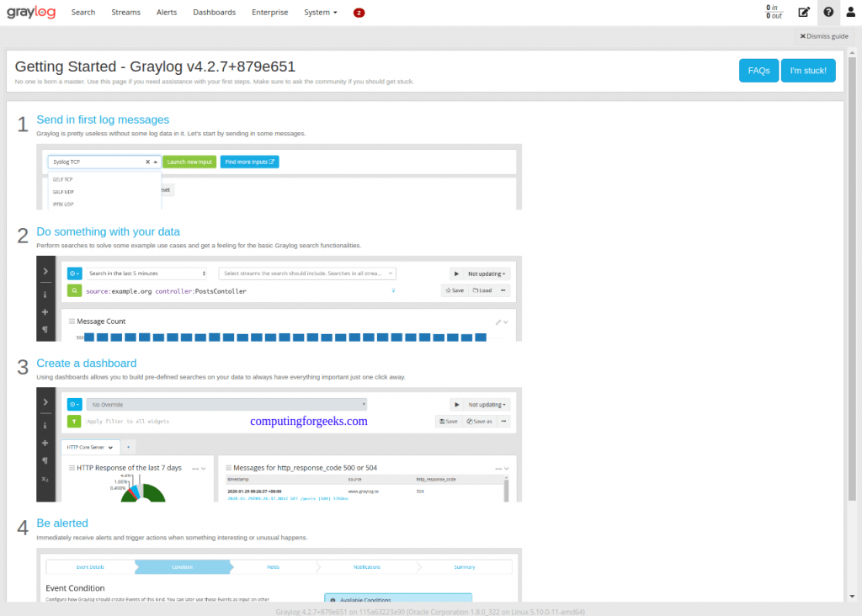Screen dimensions: 862x616
Task: Dismiss the getting started guide
Action: point(822,35)
